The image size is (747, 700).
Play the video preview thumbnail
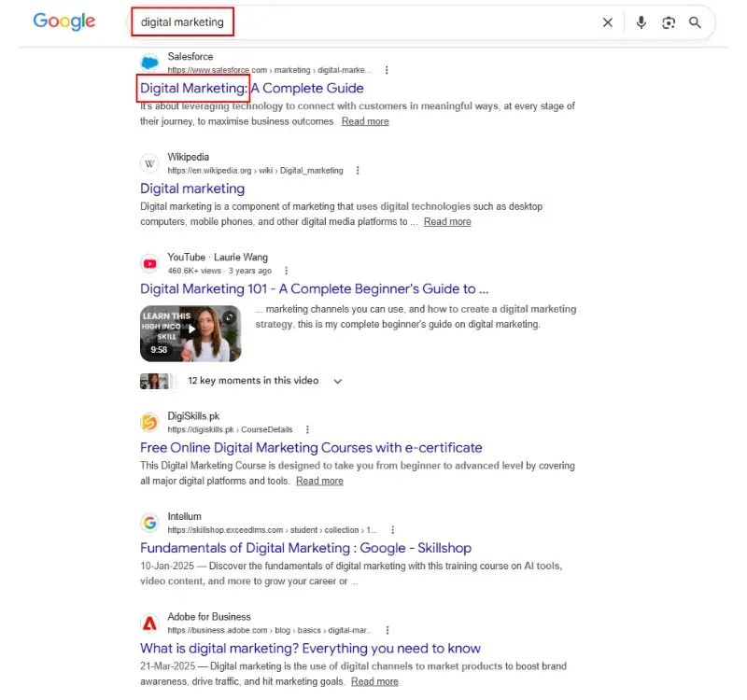pos(190,333)
